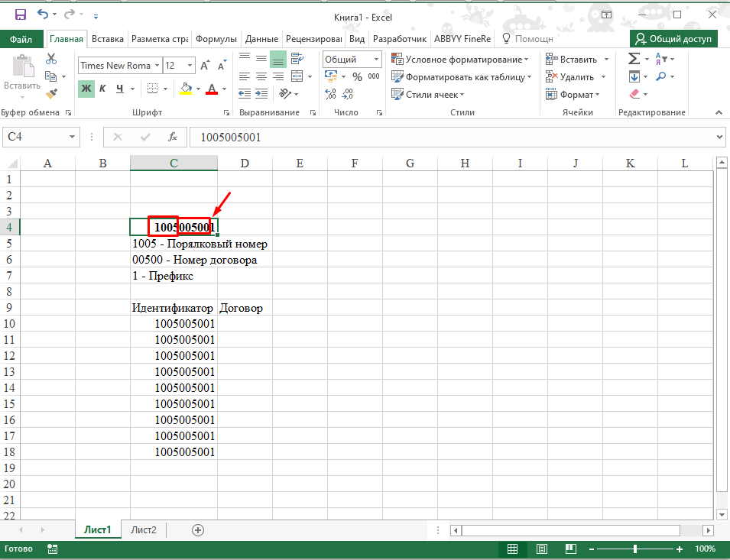This screenshot has height=560, width=730.
Task: Click the AutoSum sigma icon
Action: pos(634,59)
